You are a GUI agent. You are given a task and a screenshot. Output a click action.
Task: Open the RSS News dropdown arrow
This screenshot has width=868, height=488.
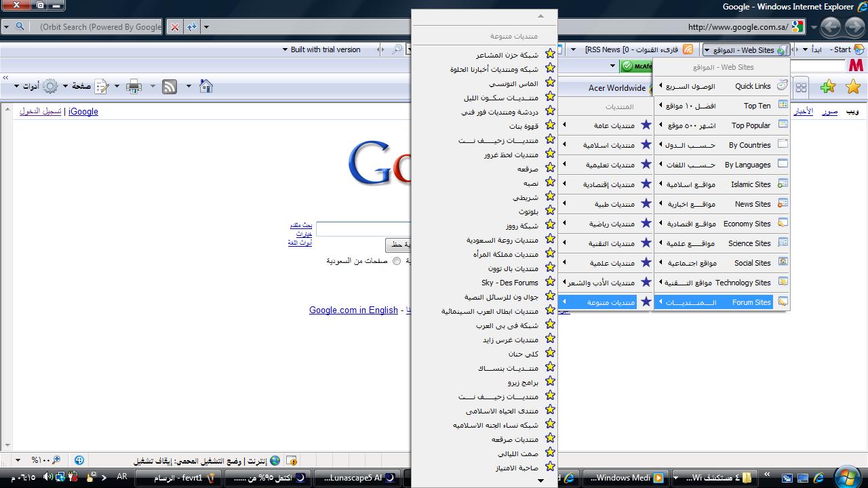click(x=574, y=49)
